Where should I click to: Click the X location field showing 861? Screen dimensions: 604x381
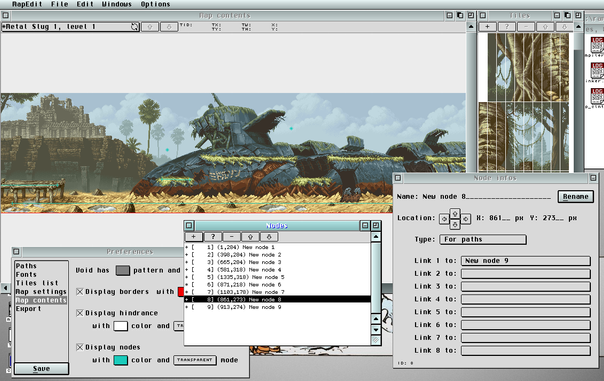(500, 218)
